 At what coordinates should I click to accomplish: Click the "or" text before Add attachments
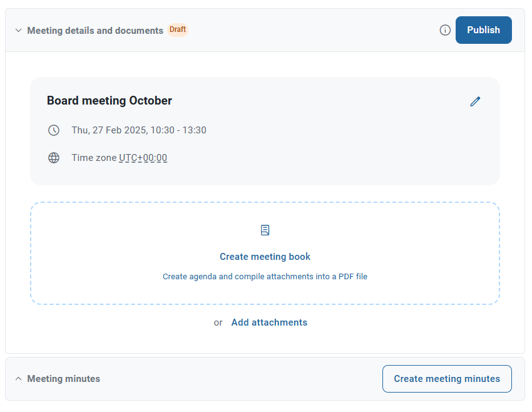point(218,322)
